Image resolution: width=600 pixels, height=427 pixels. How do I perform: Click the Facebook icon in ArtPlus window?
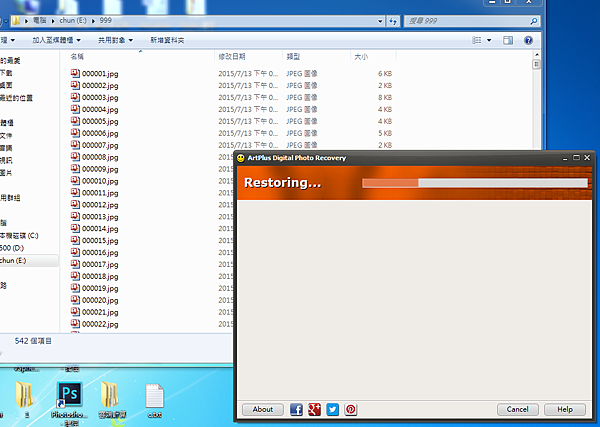pos(296,409)
